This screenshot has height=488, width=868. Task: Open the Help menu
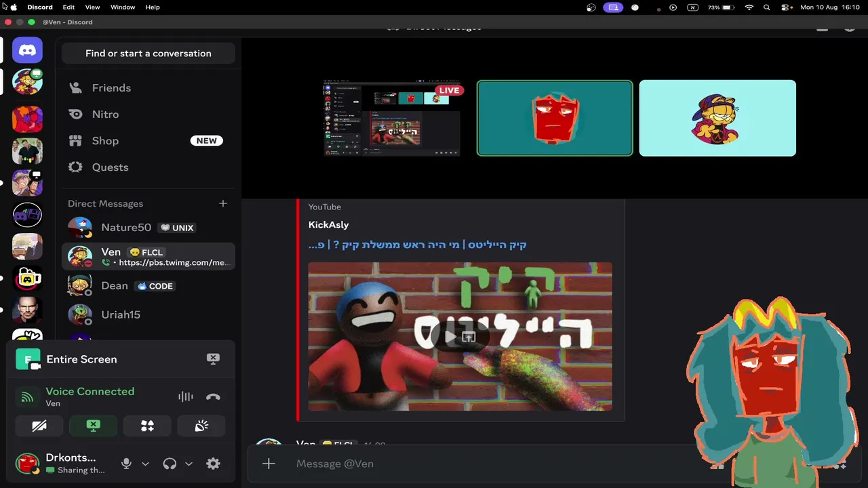pyautogui.click(x=153, y=7)
